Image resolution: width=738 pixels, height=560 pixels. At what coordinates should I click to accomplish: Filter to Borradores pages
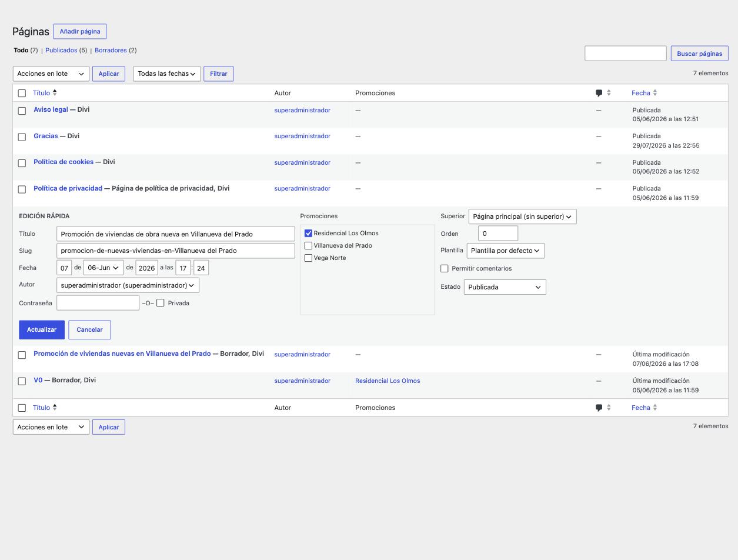pos(111,50)
